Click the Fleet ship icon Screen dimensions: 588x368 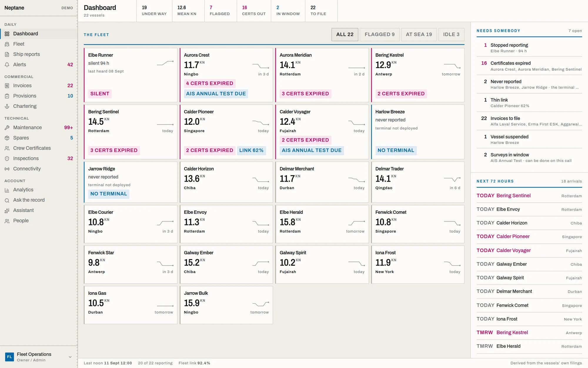tap(7, 44)
